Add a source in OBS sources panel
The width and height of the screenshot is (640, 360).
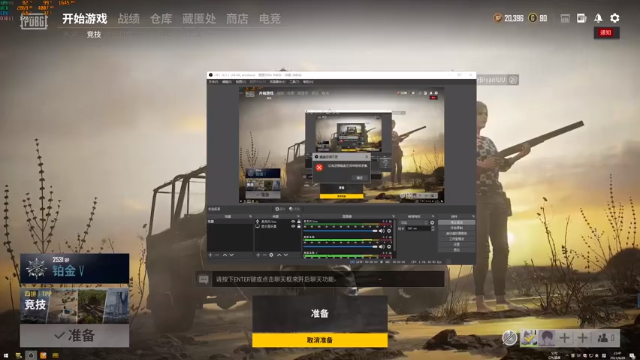(x=258, y=255)
